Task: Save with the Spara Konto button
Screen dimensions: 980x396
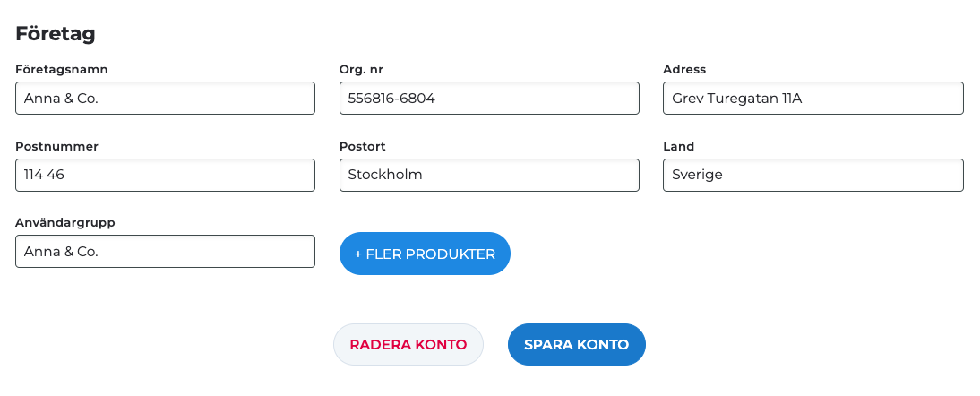Action: (x=576, y=345)
